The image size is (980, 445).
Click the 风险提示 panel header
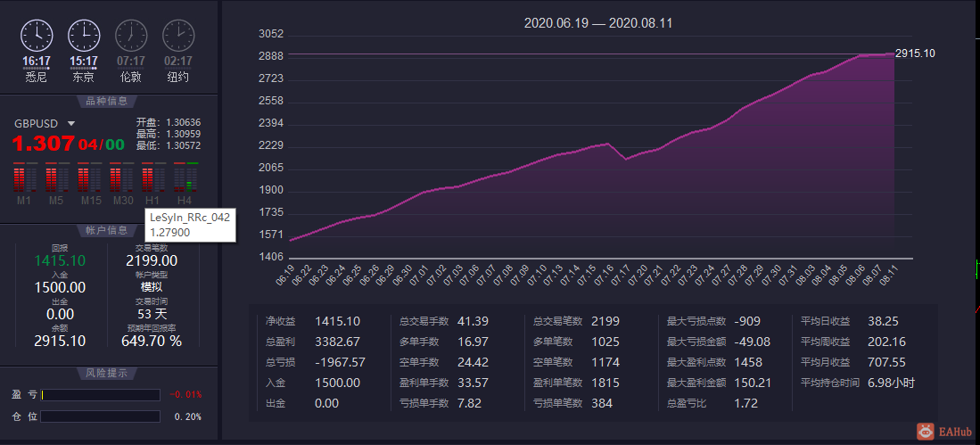click(x=106, y=373)
